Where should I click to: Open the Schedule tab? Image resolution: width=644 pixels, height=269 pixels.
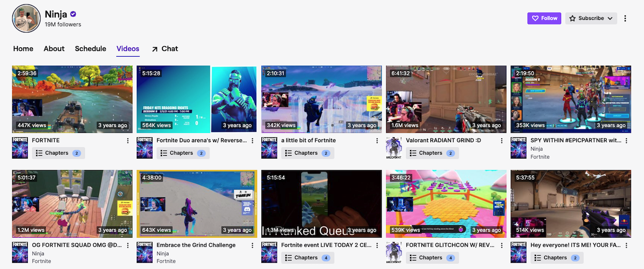tap(90, 49)
